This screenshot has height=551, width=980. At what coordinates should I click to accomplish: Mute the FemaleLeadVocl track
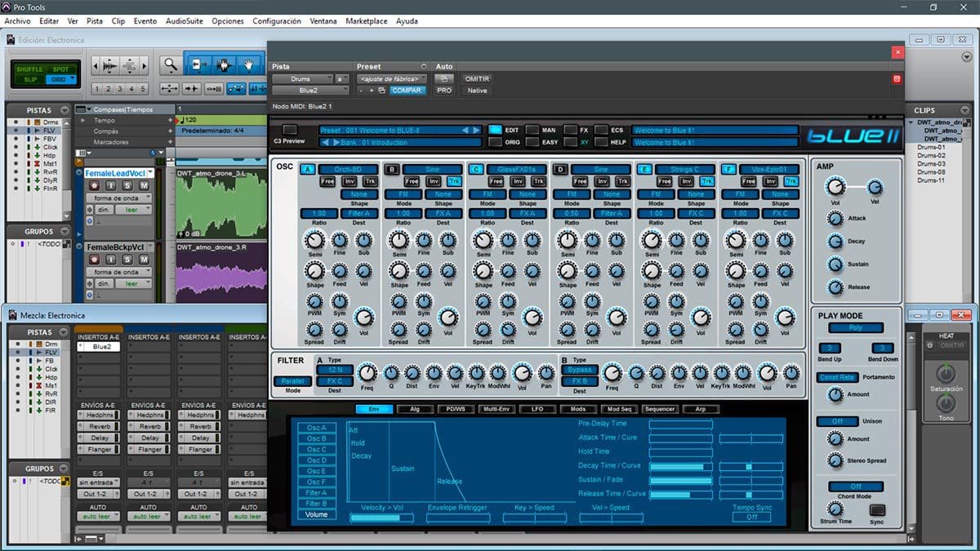[145, 186]
